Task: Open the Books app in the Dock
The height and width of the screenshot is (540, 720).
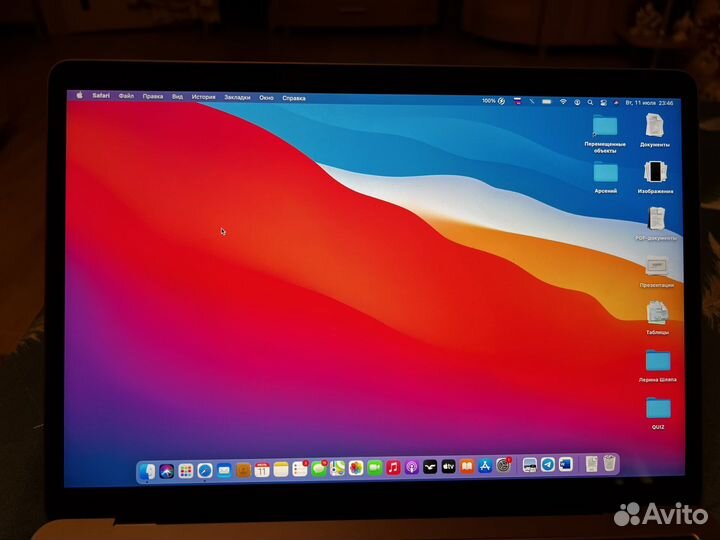Action: 467,467
